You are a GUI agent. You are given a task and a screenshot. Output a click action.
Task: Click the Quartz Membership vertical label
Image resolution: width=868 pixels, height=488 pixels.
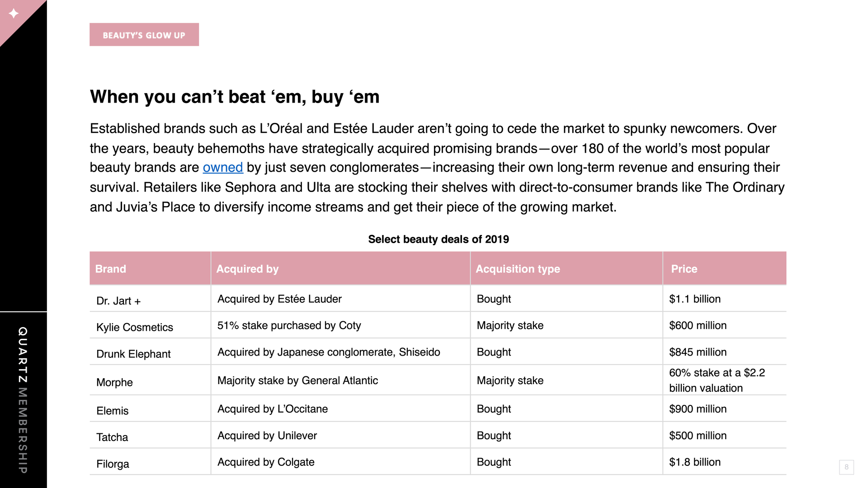(23, 400)
